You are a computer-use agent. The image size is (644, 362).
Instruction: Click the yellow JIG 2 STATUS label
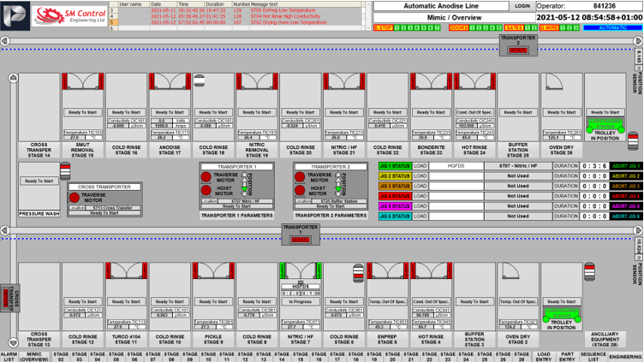coord(395,176)
